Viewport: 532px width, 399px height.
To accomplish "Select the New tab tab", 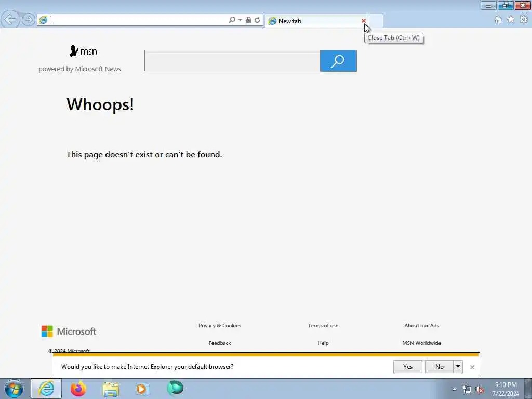I will click(317, 21).
